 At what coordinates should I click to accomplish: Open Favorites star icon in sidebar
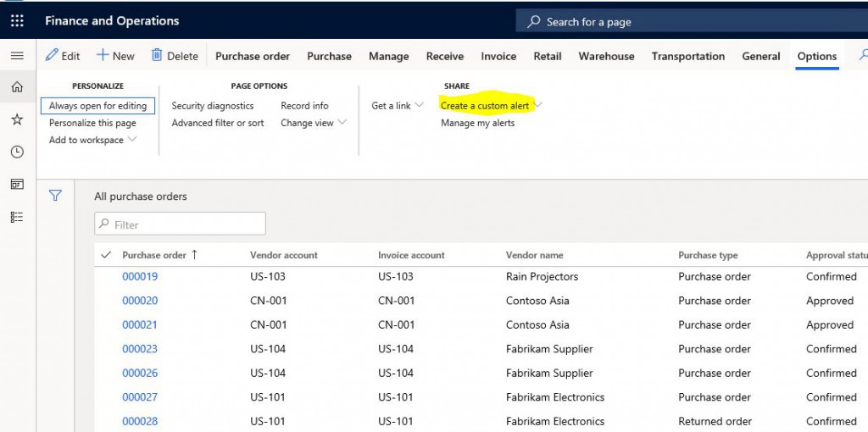[17, 119]
